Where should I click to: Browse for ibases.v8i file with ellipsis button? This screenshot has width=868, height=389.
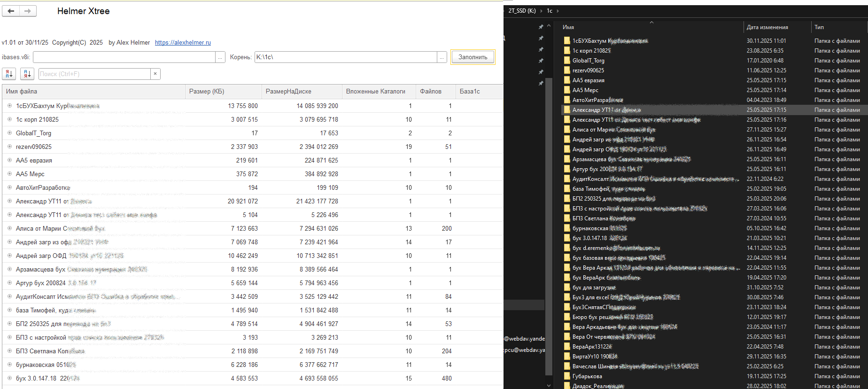220,57
